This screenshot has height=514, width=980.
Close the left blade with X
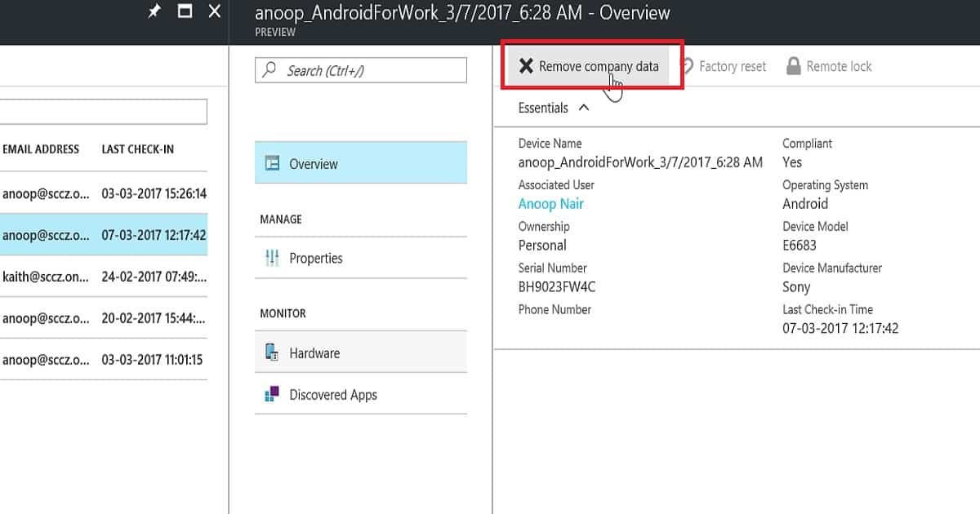(215, 11)
